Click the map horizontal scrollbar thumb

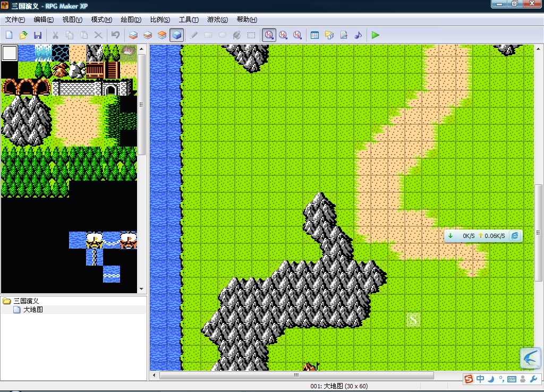coord(296,375)
